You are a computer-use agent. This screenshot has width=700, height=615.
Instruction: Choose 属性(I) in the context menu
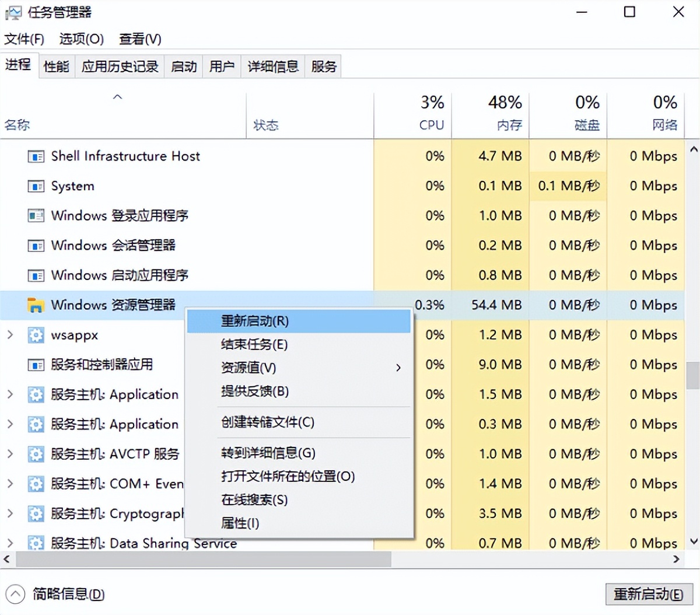click(299, 523)
